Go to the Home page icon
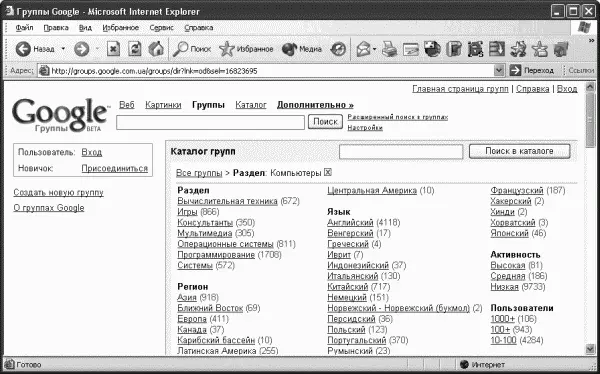 click(156, 49)
